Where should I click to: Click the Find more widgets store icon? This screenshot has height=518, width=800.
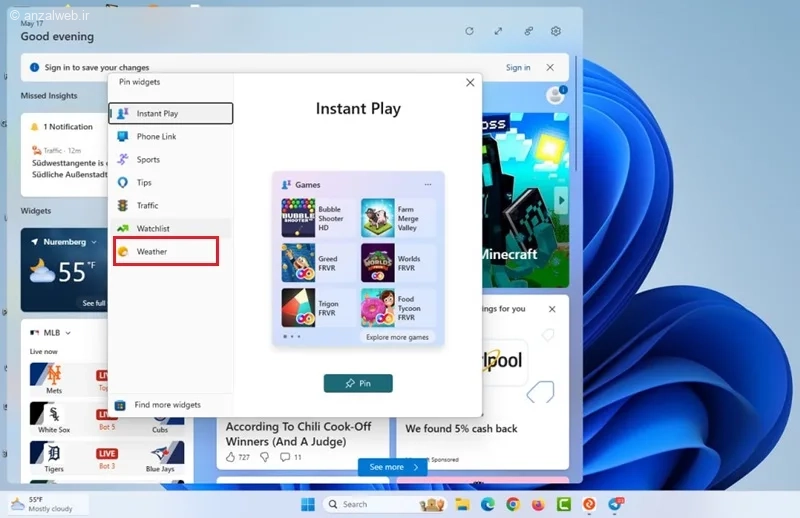[x=121, y=405]
